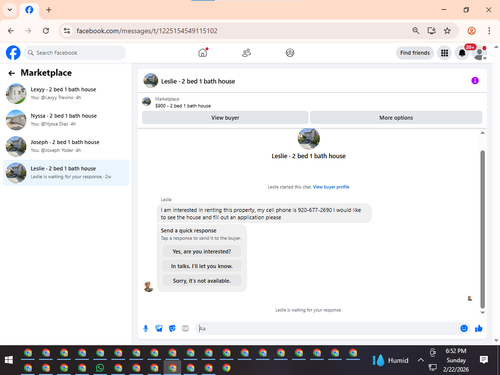Open conversation information purple icon
500x375 pixels.
(x=475, y=81)
